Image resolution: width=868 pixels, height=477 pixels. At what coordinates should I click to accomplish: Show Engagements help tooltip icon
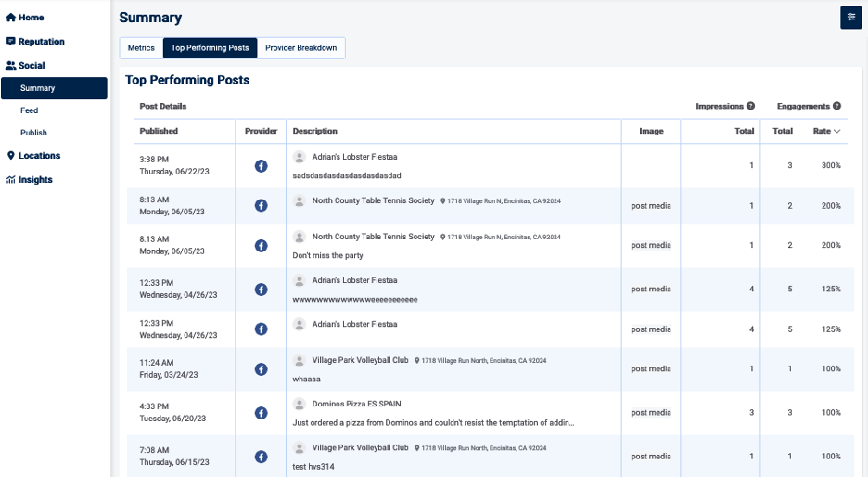(x=837, y=106)
